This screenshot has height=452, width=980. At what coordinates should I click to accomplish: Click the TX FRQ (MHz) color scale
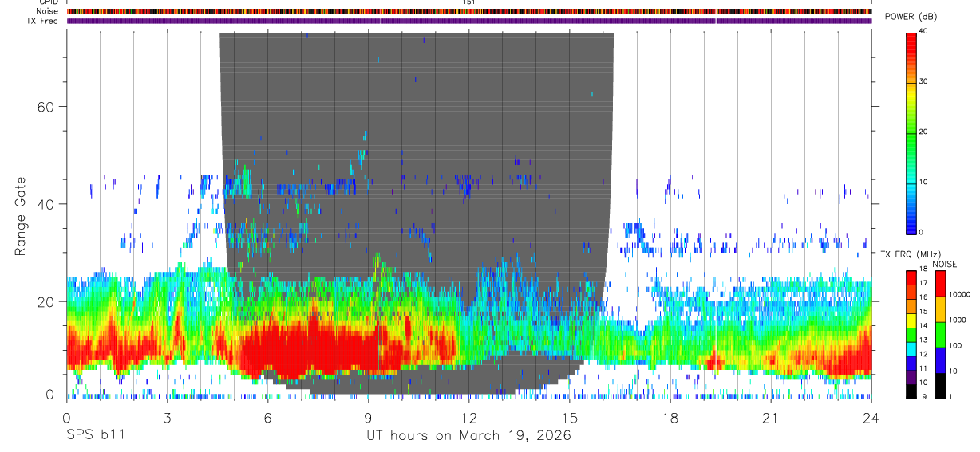911,335
